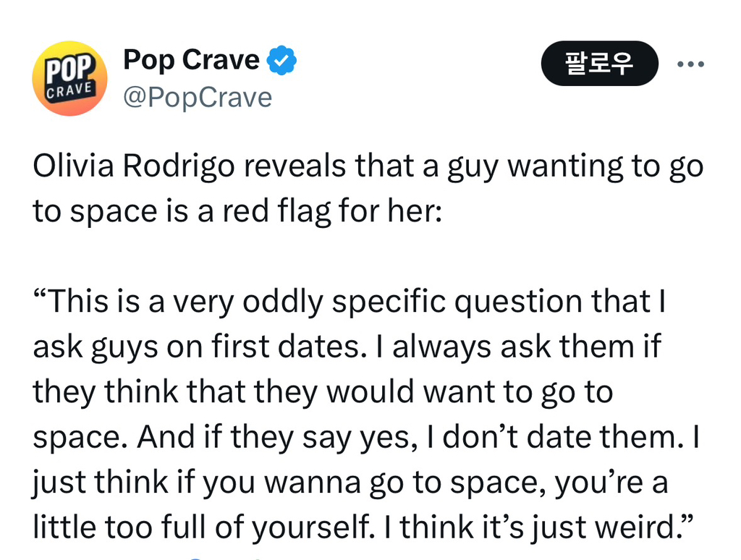Click the word "CRAVE" in the avatar logo
The height and width of the screenshot is (560, 741).
[69, 91]
